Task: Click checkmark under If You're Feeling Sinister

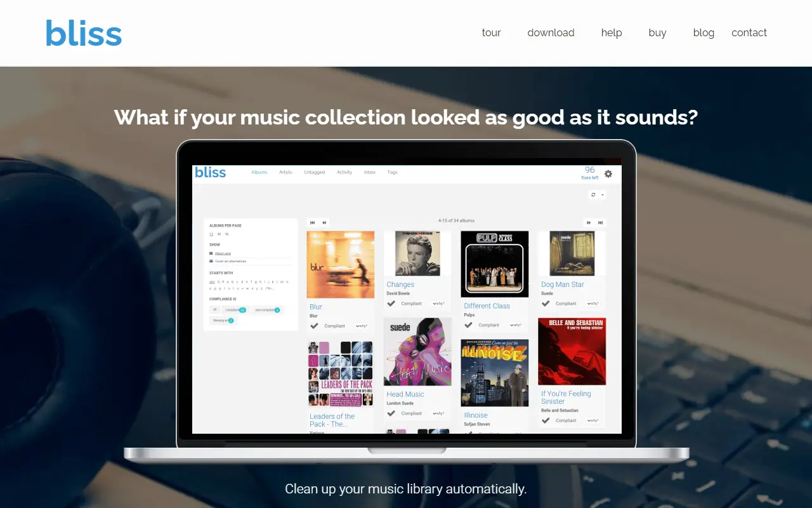Action: (x=546, y=420)
